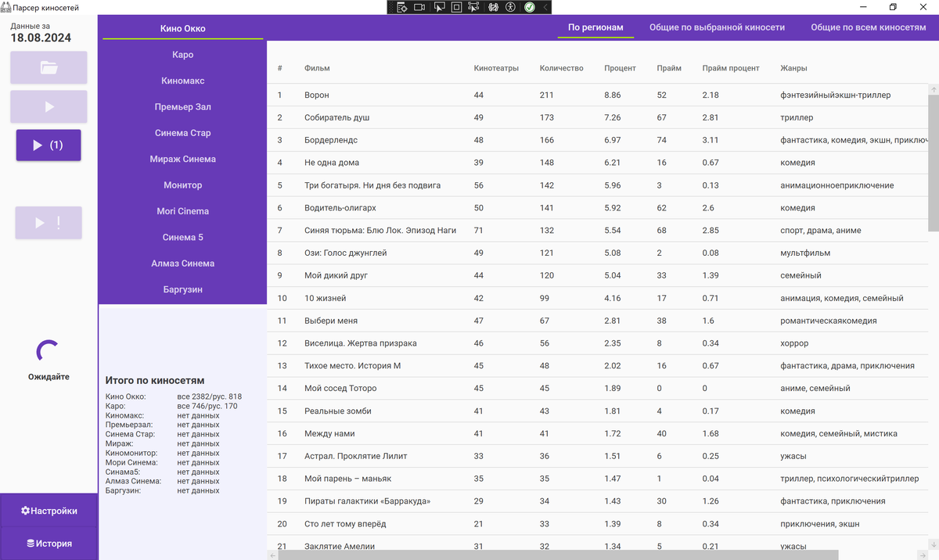This screenshot has height=560, width=939.
Task: Run the accessibility scan icon
Action: [x=511, y=7]
